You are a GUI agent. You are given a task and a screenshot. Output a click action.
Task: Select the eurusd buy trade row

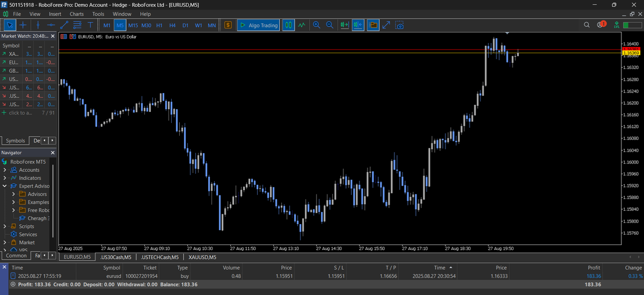coord(322,276)
